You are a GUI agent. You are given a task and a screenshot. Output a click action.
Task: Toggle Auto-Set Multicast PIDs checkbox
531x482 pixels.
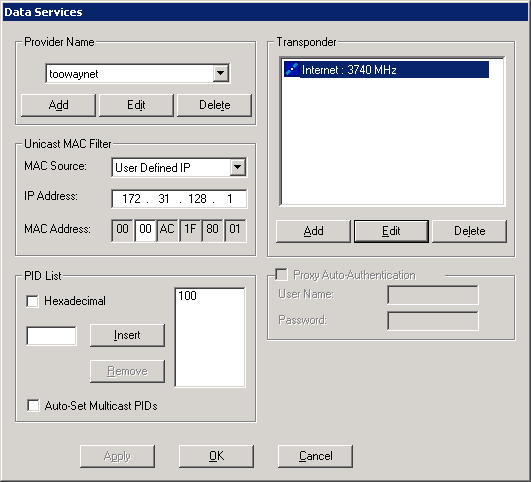33,405
